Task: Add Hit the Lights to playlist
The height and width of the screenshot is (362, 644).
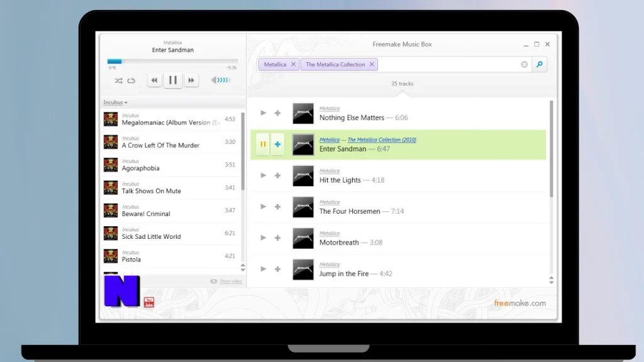Action: pyautogui.click(x=277, y=175)
